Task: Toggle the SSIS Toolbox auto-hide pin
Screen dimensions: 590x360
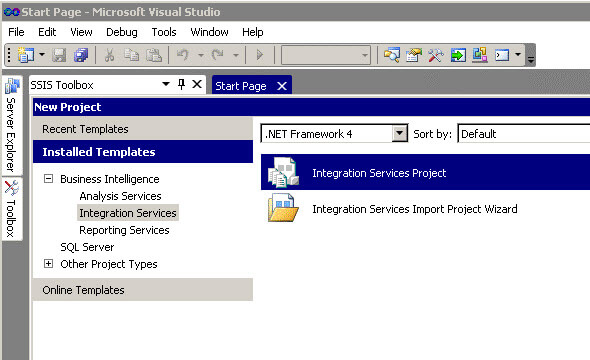Action: point(181,84)
